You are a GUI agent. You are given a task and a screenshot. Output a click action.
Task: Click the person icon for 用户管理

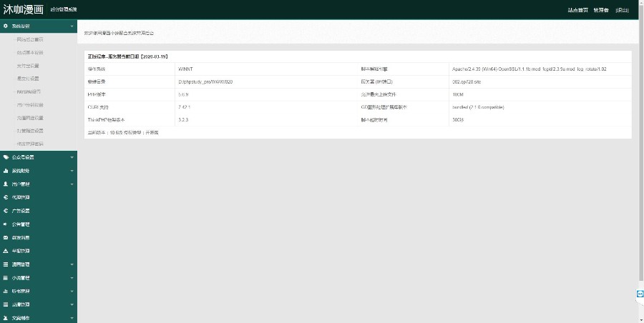6,184
